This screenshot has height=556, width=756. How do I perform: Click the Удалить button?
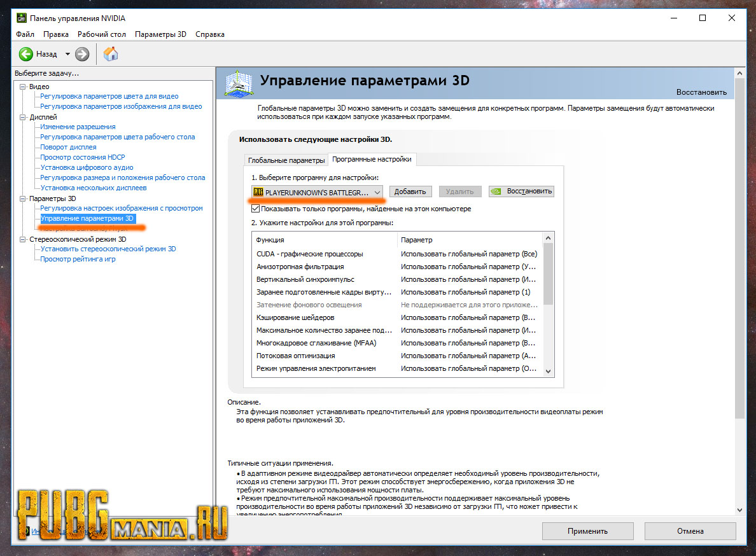click(x=460, y=191)
